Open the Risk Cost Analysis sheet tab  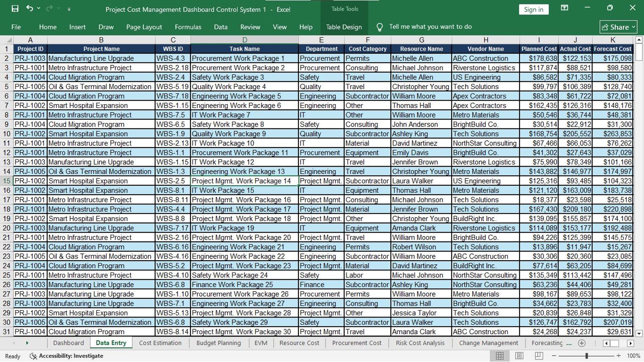point(420,343)
